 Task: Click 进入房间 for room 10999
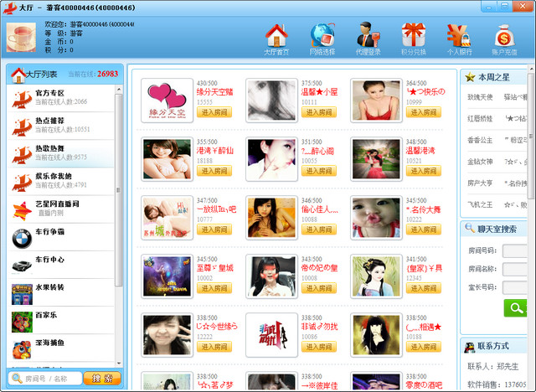pyautogui.click(x=424, y=112)
